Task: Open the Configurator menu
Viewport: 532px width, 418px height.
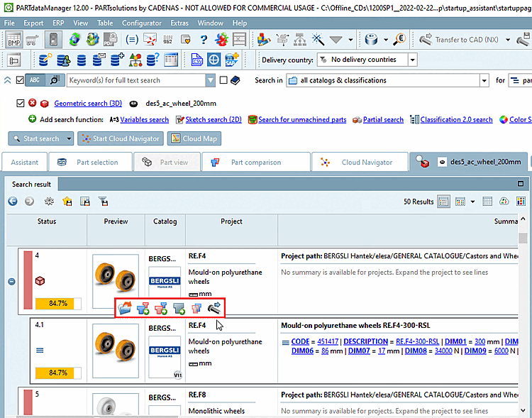Action: point(142,23)
